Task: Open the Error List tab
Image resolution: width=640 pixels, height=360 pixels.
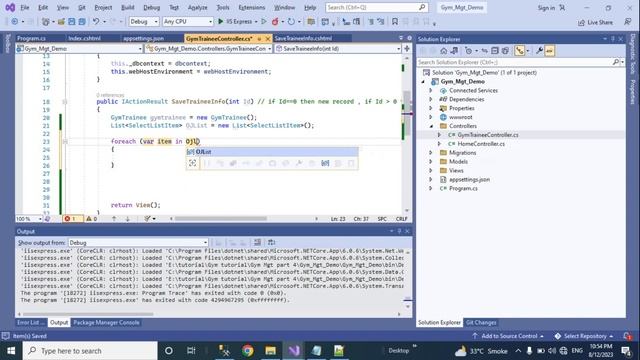Action: click(x=31, y=322)
